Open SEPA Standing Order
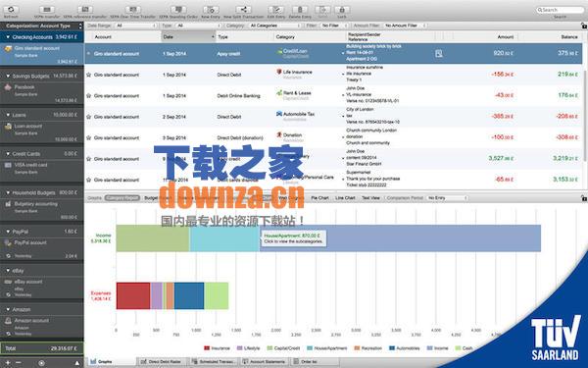 coord(178,10)
